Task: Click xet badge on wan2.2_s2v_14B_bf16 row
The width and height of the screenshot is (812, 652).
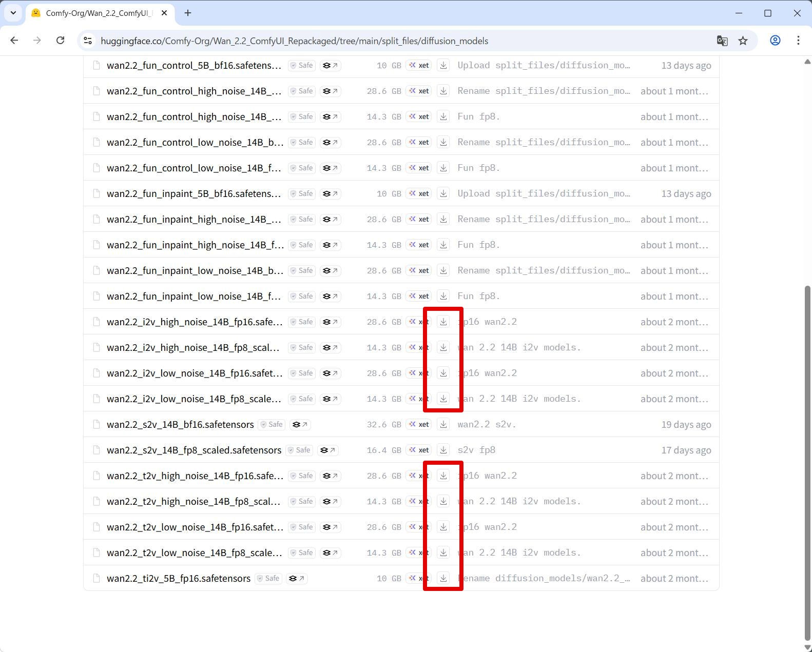Action: pyautogui.click(x=419, y=424)
